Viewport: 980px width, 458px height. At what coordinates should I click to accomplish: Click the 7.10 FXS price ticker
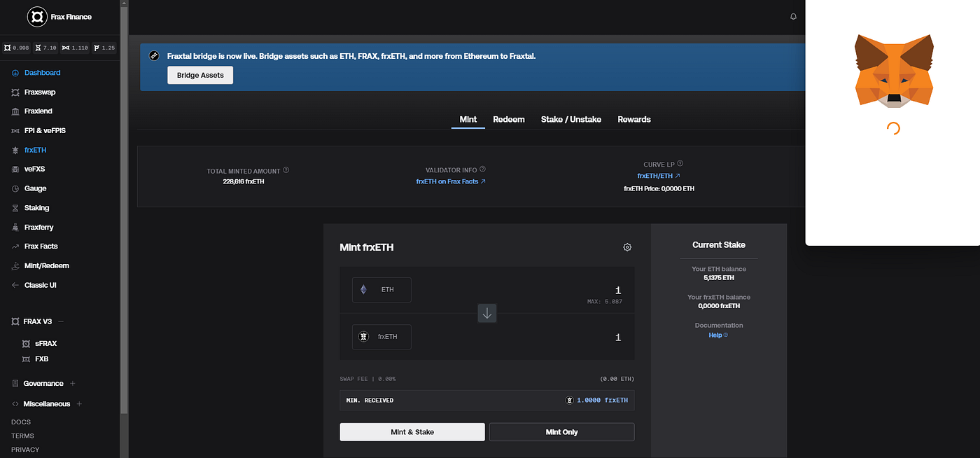tap(45, 48)
